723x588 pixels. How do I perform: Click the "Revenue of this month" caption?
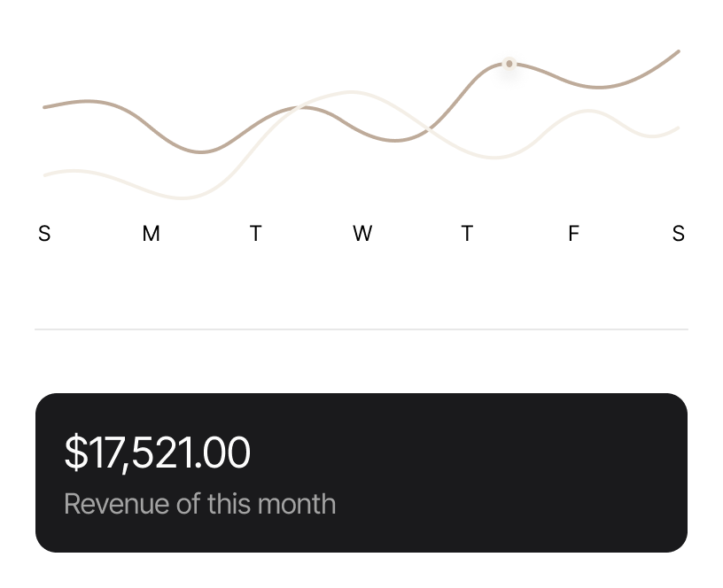[x=200, y=504]
